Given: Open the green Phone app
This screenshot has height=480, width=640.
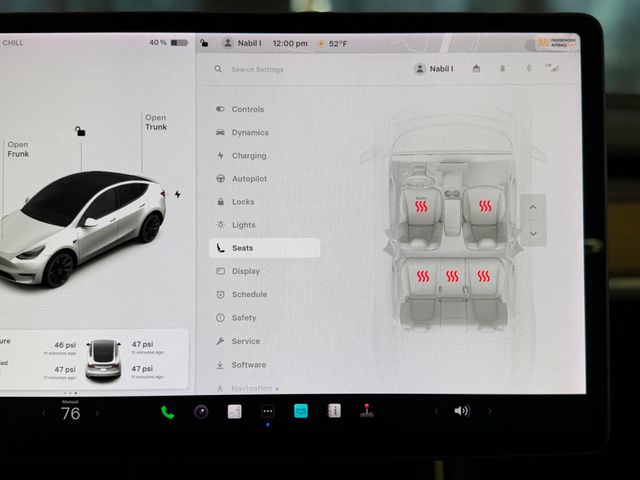Looking at the screenshot, I should click(167, 412).
